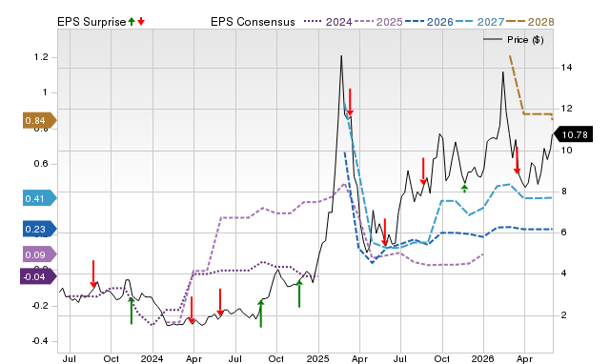Select the 2025 consensus legend entry
The height and width of the screenshot is (364, 610).
coord(378,22)
